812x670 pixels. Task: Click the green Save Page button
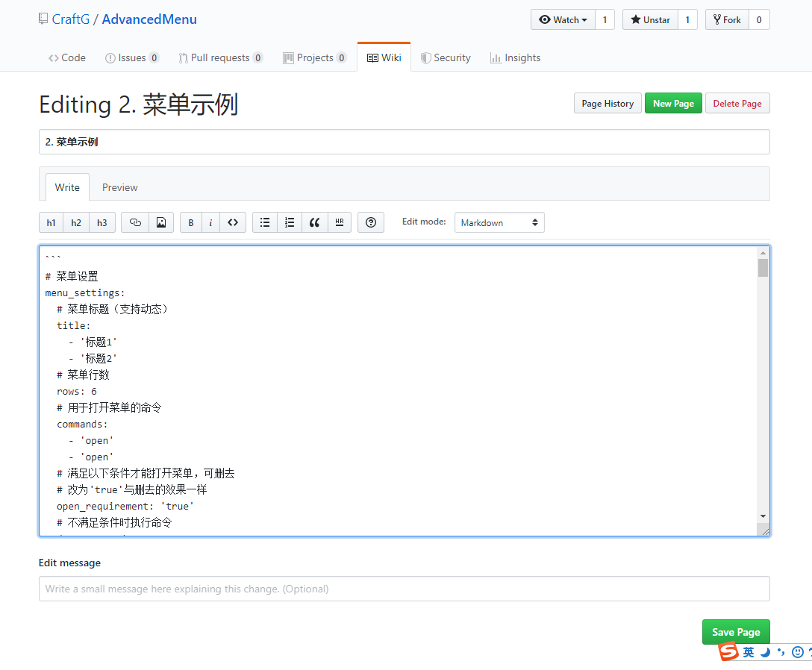[x=735, y=632]
